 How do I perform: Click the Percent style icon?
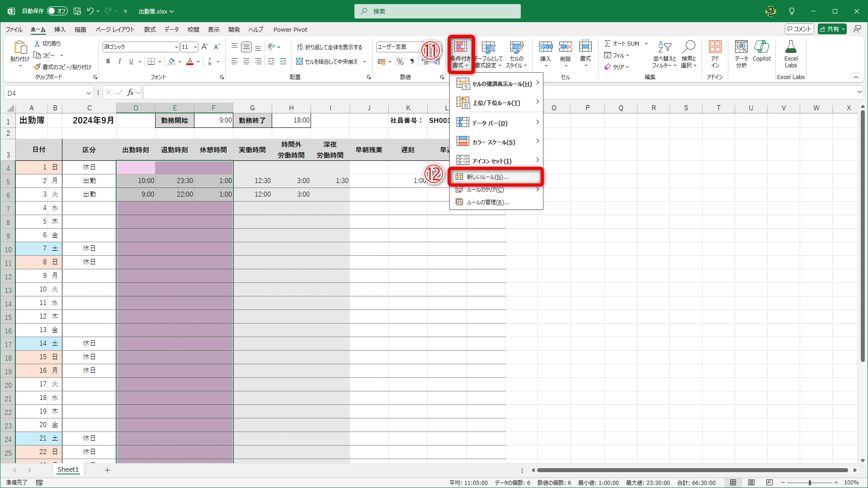(400, 61)
